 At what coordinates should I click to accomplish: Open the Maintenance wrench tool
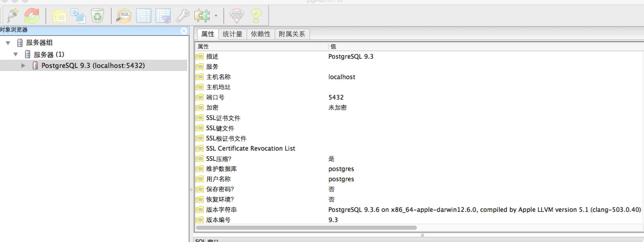(x=183, y=16)
